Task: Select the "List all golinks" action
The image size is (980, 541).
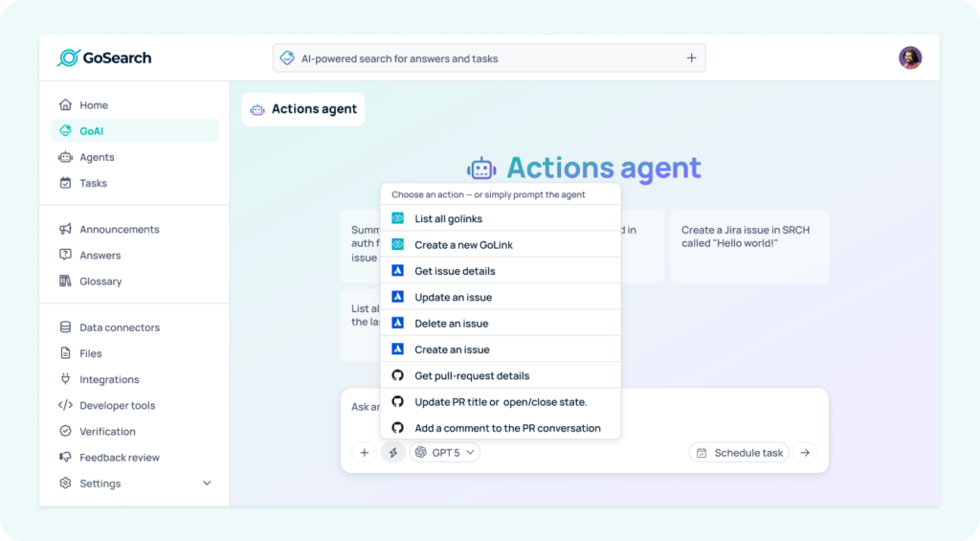Action: 448,219
